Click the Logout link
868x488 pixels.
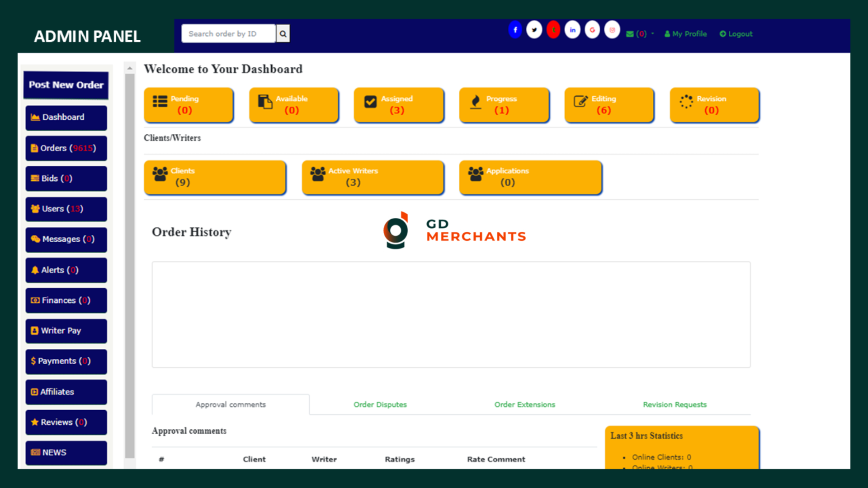pos(736,34)
